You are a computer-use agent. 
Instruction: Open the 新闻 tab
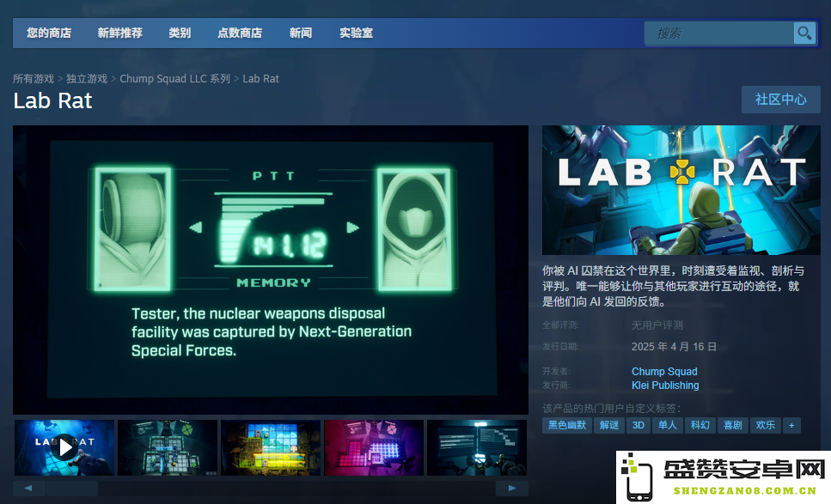(301, 33)
